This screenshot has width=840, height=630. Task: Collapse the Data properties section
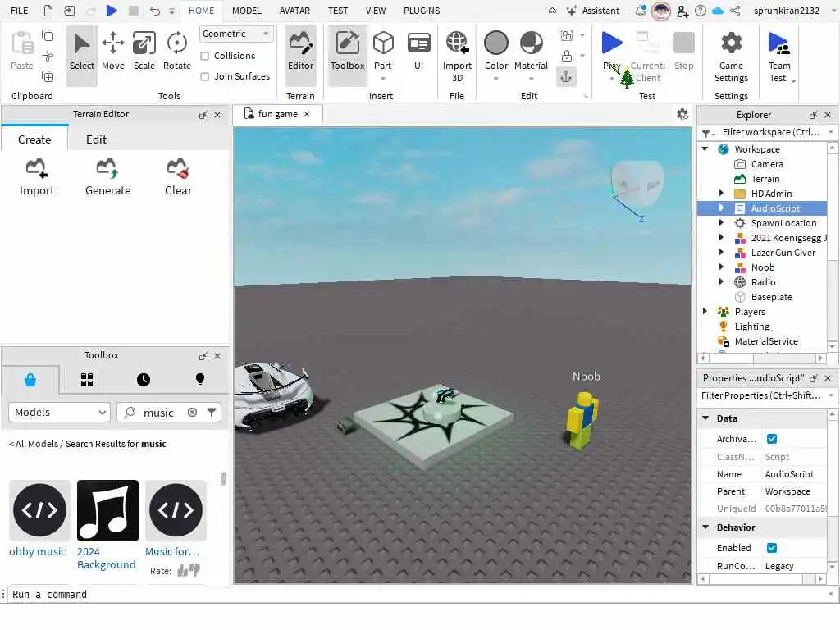point(705,418)
